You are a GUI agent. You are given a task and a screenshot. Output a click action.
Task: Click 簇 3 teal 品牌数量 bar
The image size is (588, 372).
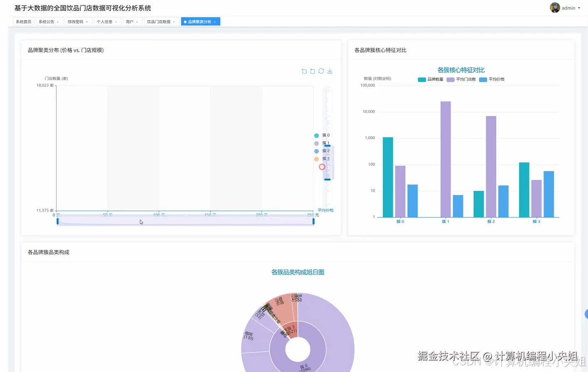(x=524, y=190)
